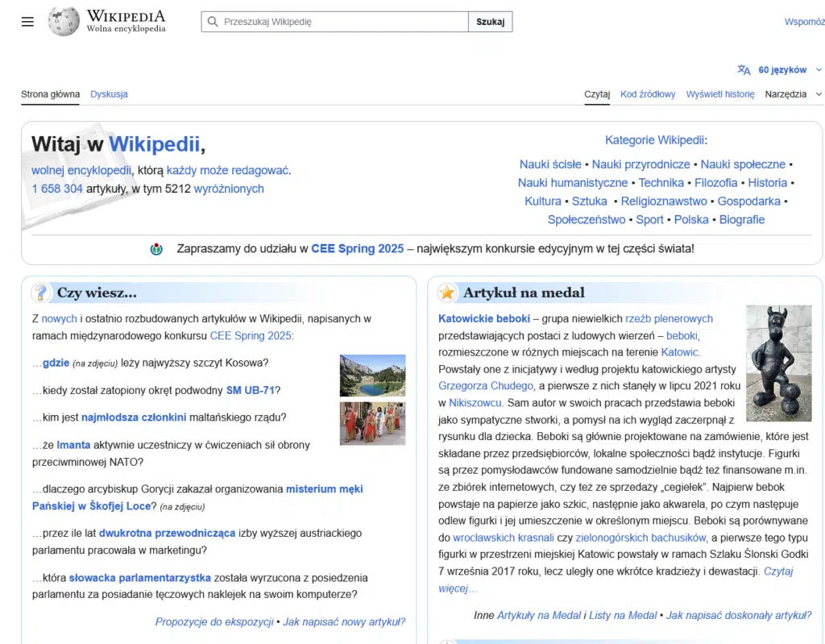Open the Społeczeństwo category
825x644 pixels.
coord(587,219)
